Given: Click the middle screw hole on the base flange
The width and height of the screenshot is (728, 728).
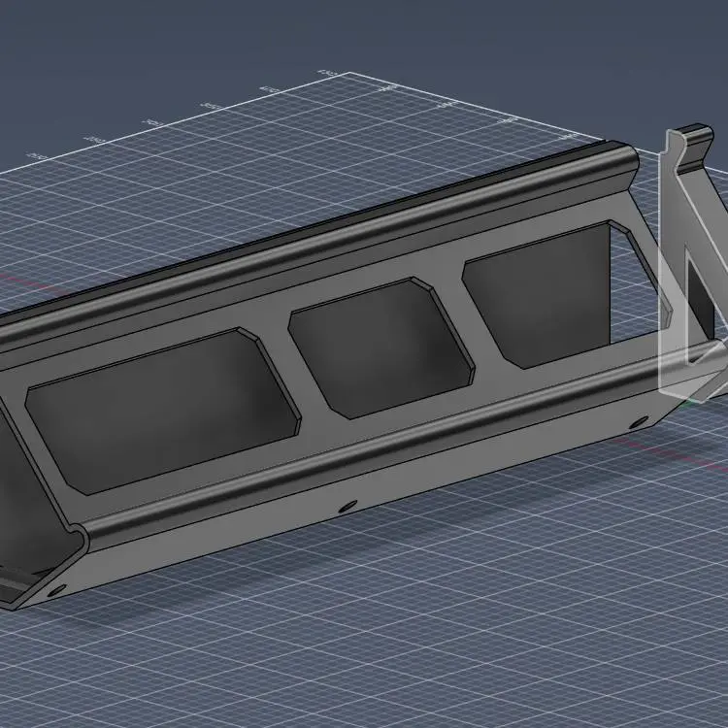Looking at the screenshot, I should (347, 507).
